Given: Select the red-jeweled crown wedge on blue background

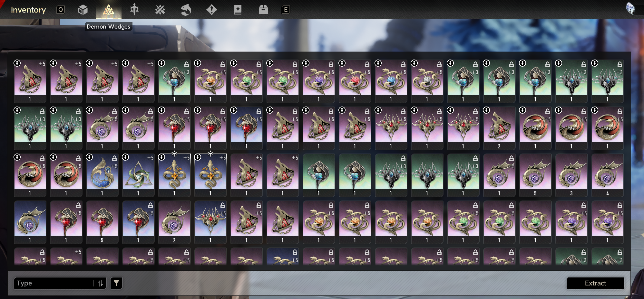Looking at the screenshot, I should click(210, 222).
